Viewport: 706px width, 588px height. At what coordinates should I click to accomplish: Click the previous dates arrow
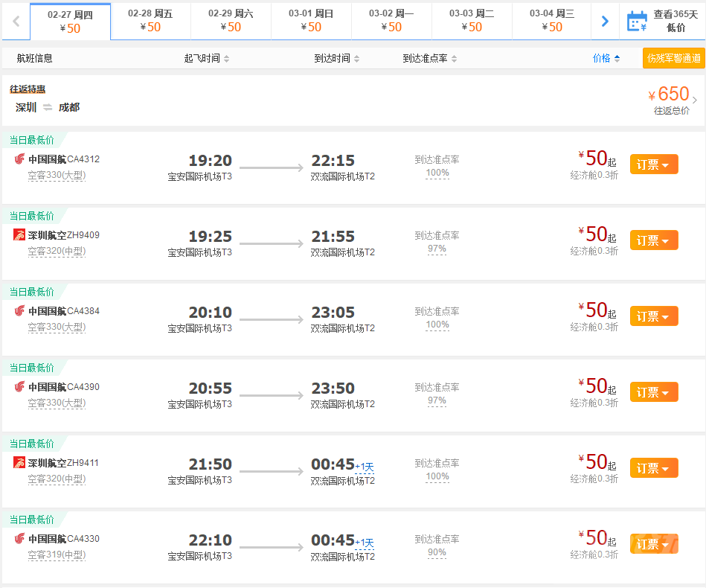(16, 22)
